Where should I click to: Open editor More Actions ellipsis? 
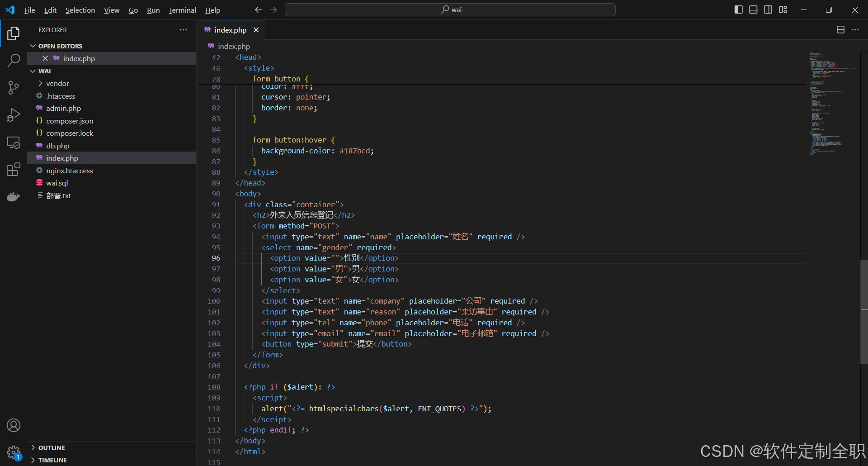tap(855, 30)
